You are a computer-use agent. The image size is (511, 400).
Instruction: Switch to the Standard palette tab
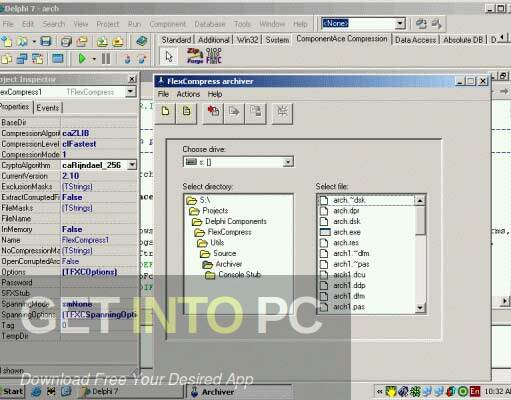click(x=176, y=40)
